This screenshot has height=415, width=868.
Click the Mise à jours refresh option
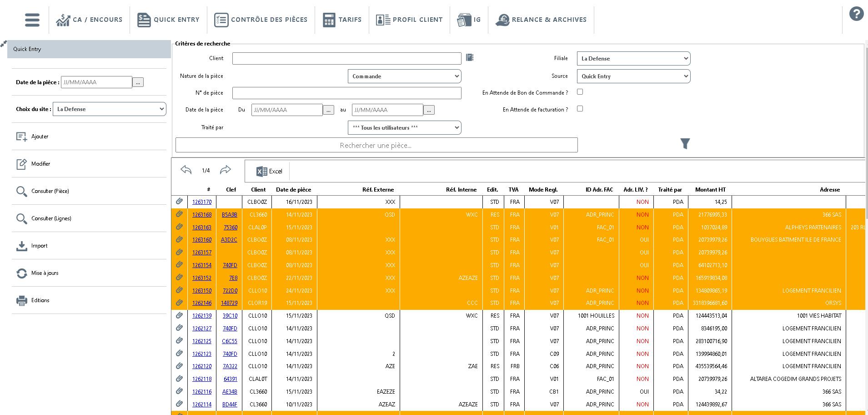click(x=45, y=273)
